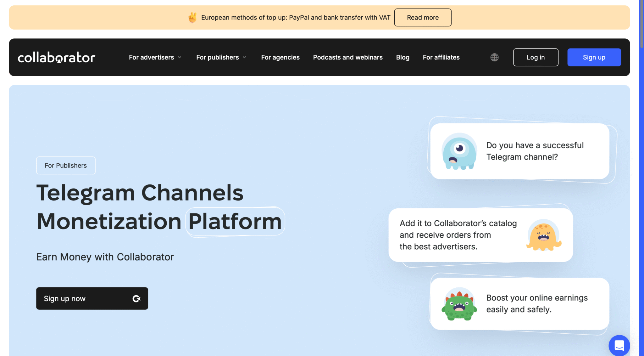The width and height of the screenshot is (644, 356).
Task: Click the orange octopus mascot
Action: pos(544,235)
